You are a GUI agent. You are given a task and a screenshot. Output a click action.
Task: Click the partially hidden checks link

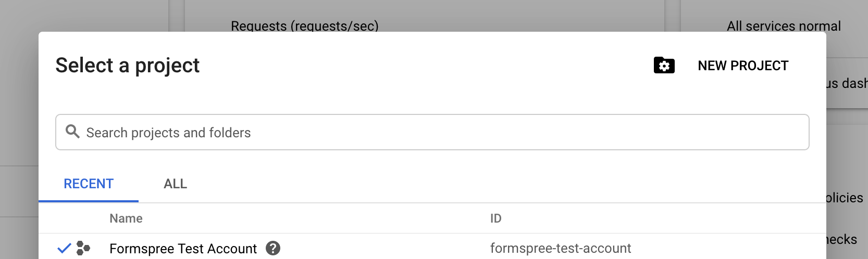pos(842,239)
